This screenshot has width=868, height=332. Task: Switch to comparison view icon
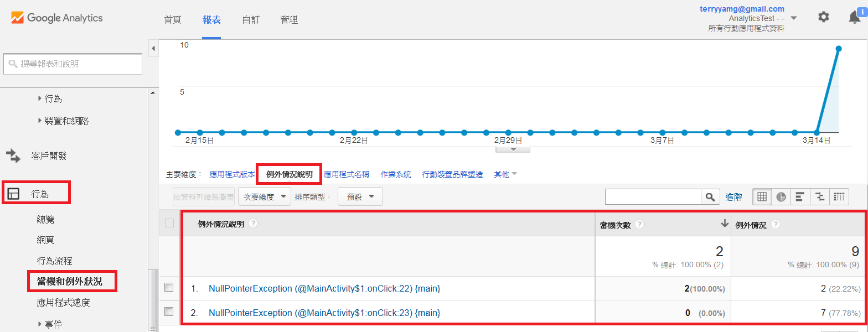[820, 196]
